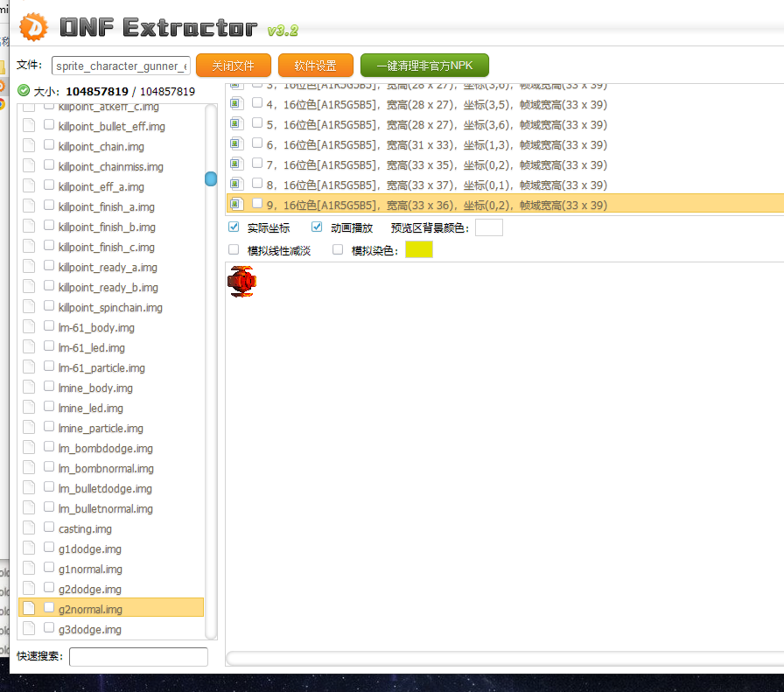Click the 关闭文件 button
Image resolution: width=784 pixels, height=692 pixels.
[x=233, y=66]
